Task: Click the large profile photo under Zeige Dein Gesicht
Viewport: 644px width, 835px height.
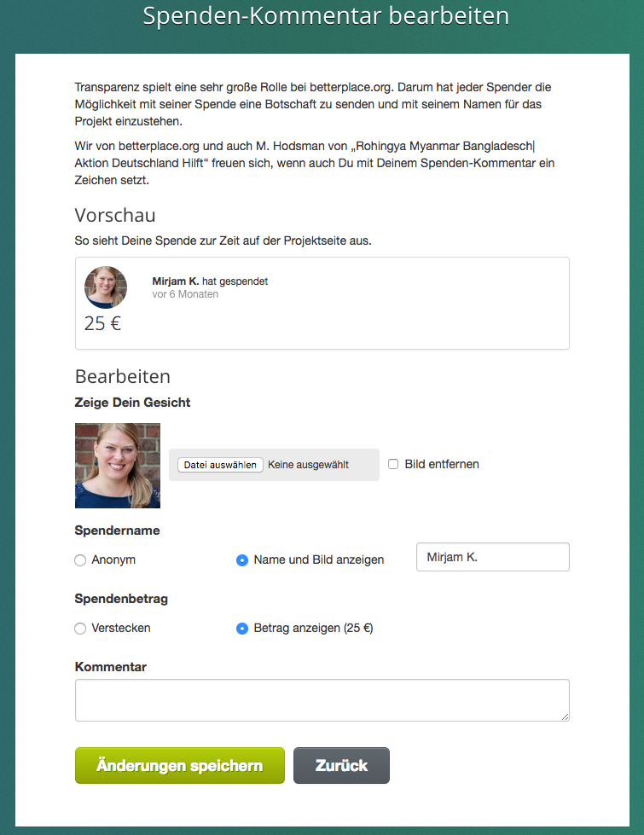Action: [x=118, y=466]
